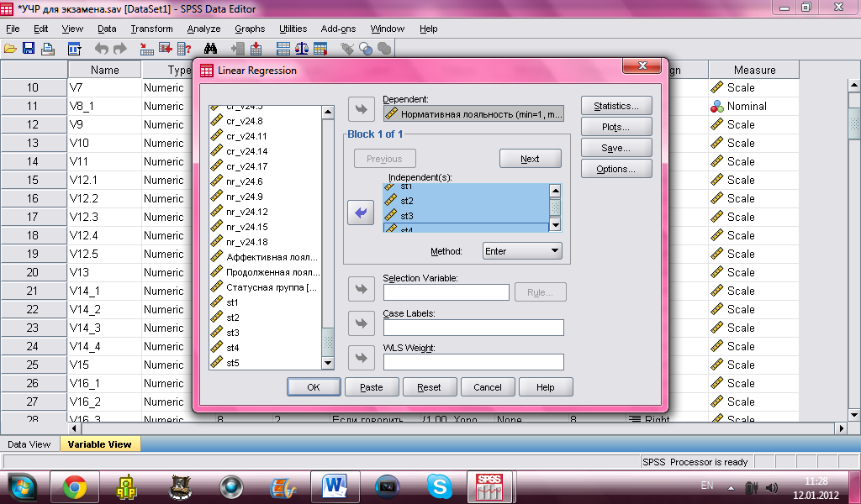Click the Statistics... button
This screenshot has width=861, height=504.
pos(616,106)
